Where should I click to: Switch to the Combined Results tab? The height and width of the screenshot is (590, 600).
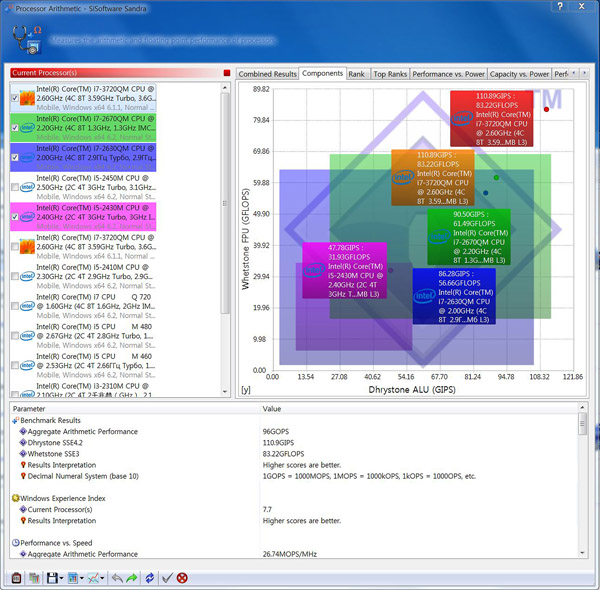coord(267,74)
